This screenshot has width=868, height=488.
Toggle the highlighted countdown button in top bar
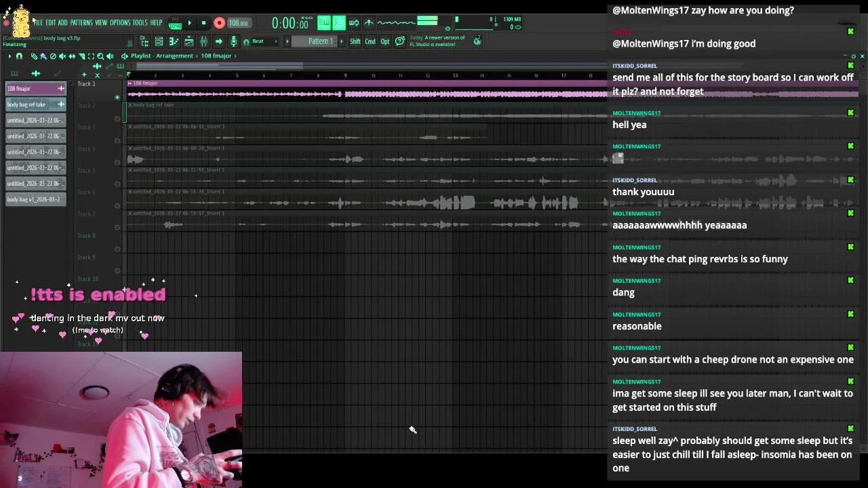point(339,22)
